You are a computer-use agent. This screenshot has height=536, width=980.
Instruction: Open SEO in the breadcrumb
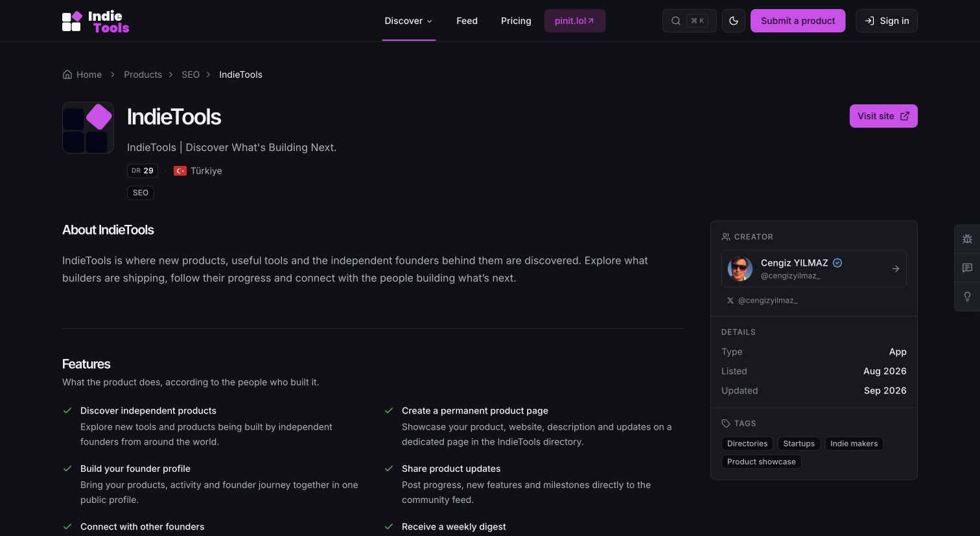click(x=191, y=75)
